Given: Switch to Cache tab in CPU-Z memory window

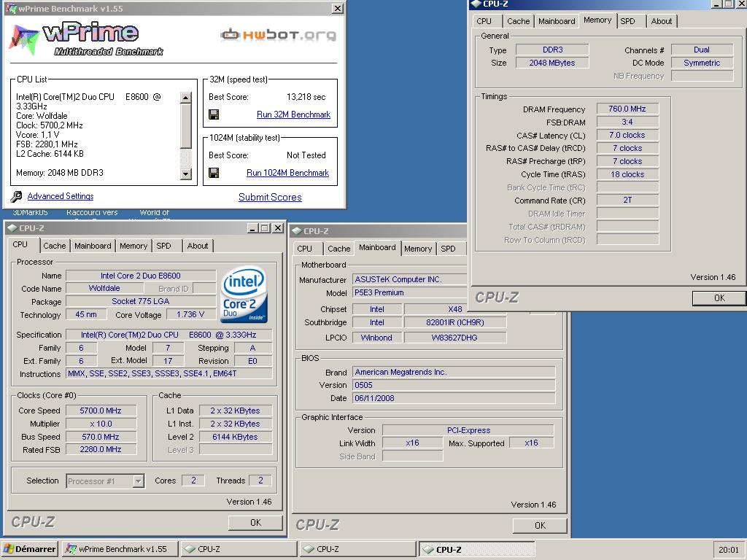Looking at the screenshot, I should pos(519,21).
